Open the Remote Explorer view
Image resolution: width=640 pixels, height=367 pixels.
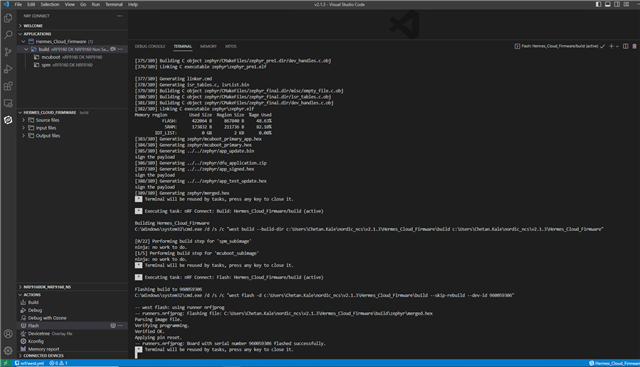[x=8, y=103]
